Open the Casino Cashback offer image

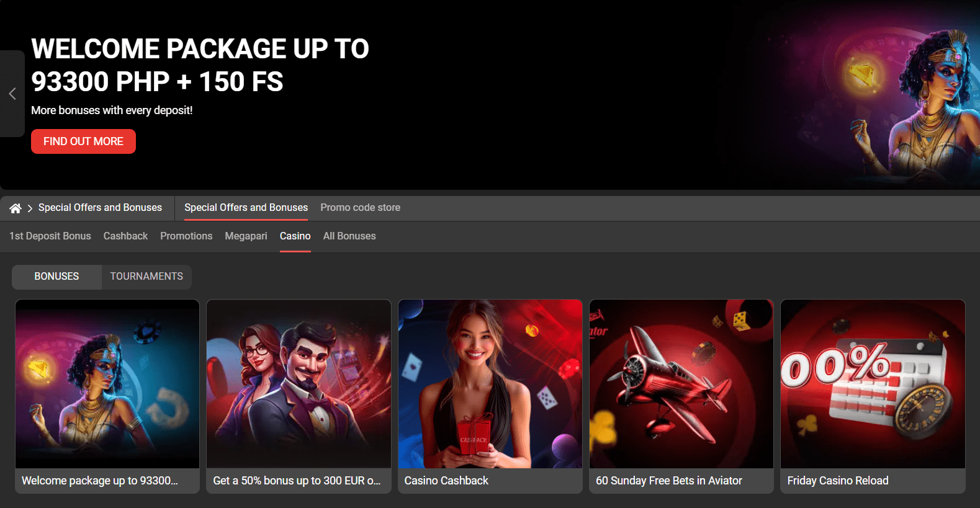coord(490,385)
